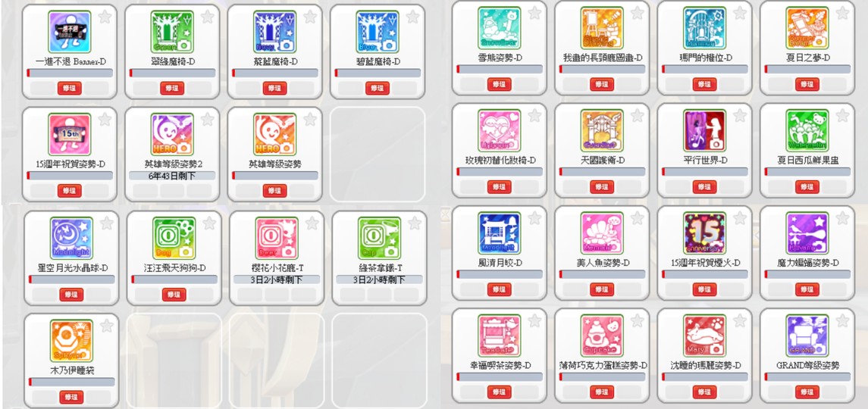
Task: Click the 木乃伊睡袋 orange item icon
Action: [71, 341]
